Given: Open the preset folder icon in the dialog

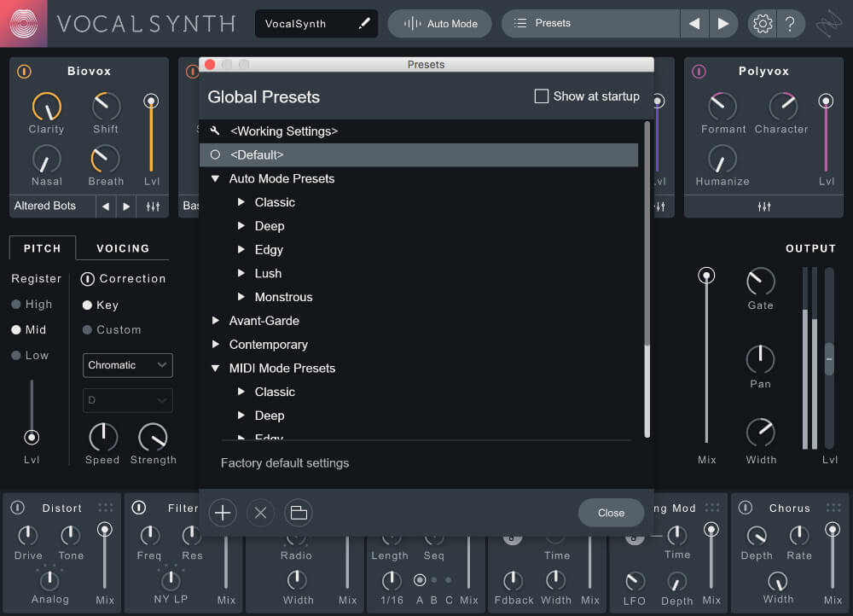Looking at the screenshot, I should coord(299,513).
